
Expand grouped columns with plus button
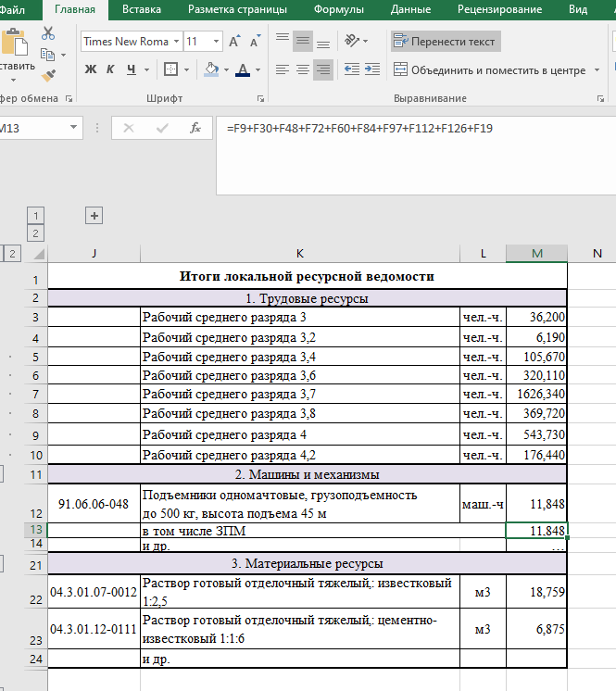94,216
